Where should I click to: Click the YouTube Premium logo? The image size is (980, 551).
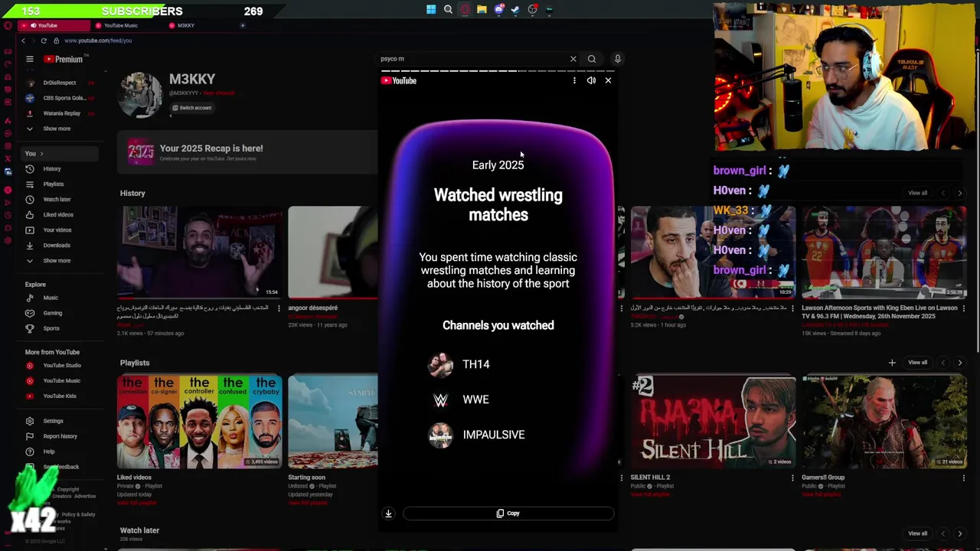[65, 59]
